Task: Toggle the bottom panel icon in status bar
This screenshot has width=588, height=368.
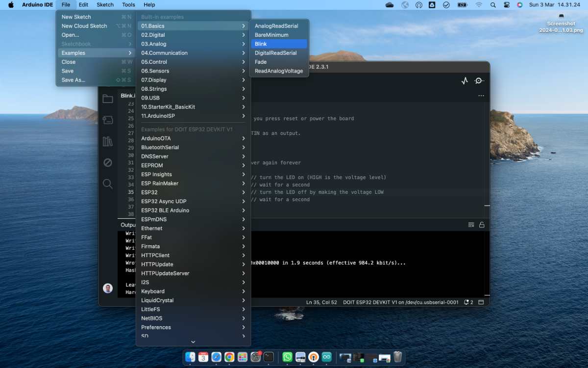Action: click(x=481, y=302)
